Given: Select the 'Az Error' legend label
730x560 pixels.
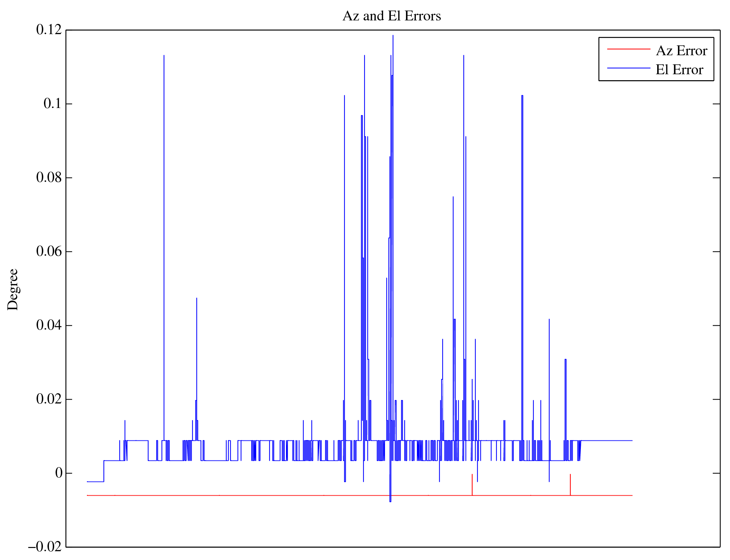Looking at the screenshot, I should point(681,51).
